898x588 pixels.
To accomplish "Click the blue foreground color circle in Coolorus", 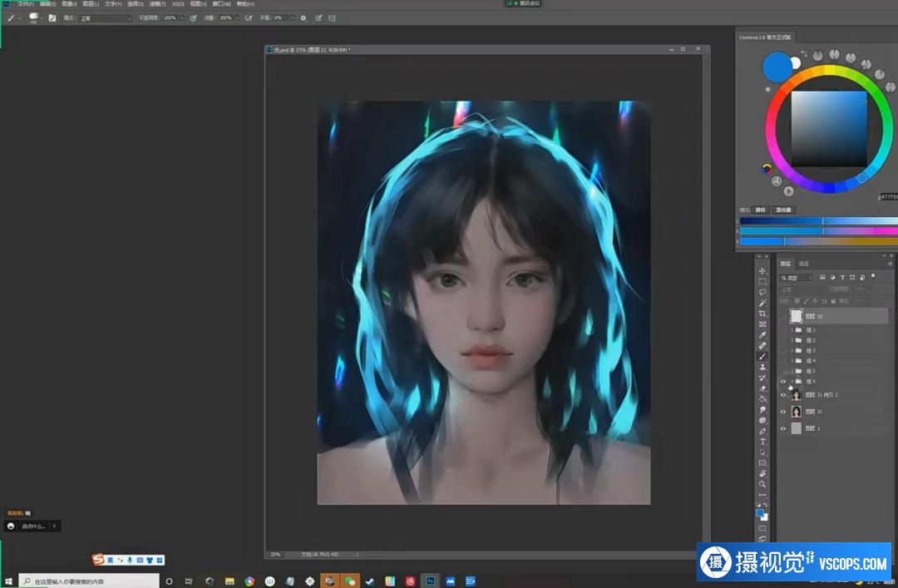I will (777, 67).
